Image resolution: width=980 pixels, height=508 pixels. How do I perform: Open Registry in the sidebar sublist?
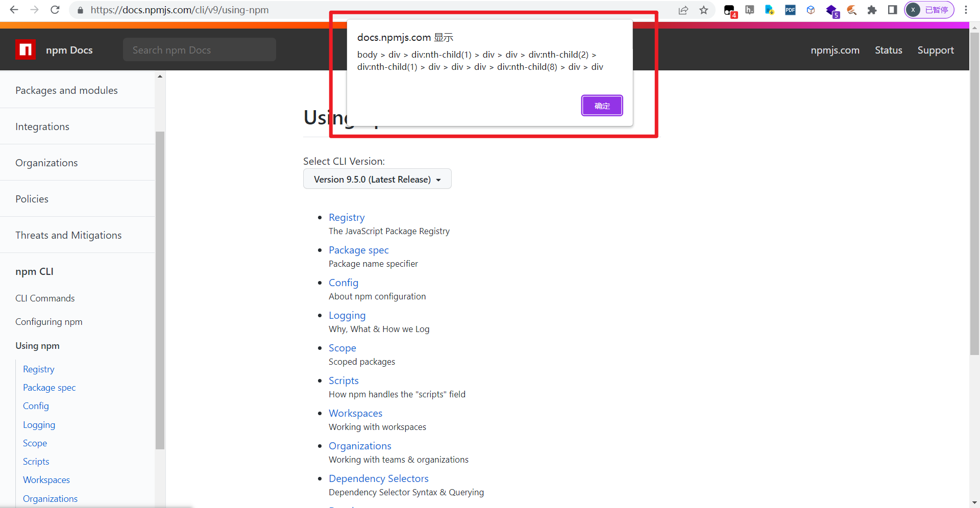39,369
